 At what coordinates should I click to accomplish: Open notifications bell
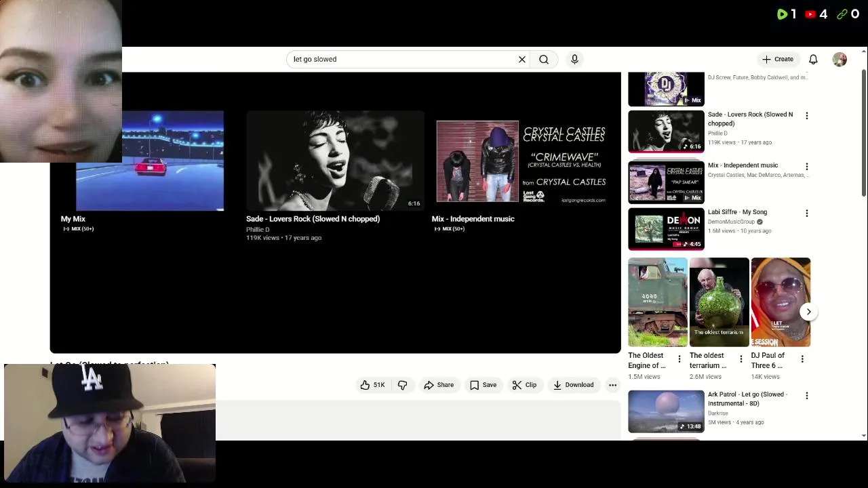(813, 59)
